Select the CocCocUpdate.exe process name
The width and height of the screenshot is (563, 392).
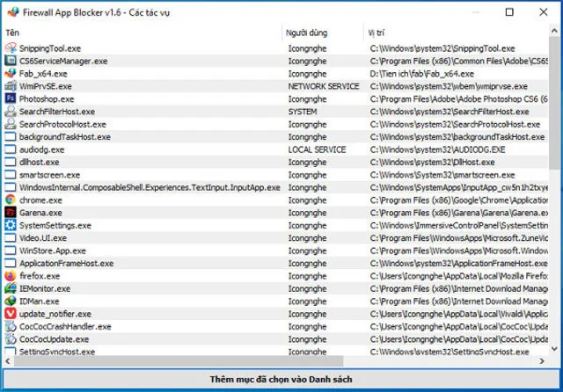point(54,339)
